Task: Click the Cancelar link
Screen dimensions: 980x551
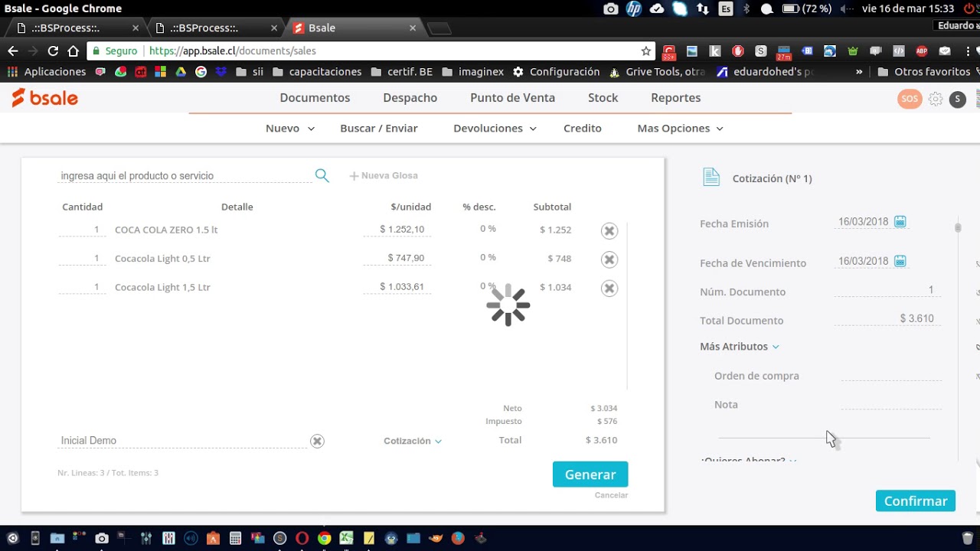Action: click(611, 495)
